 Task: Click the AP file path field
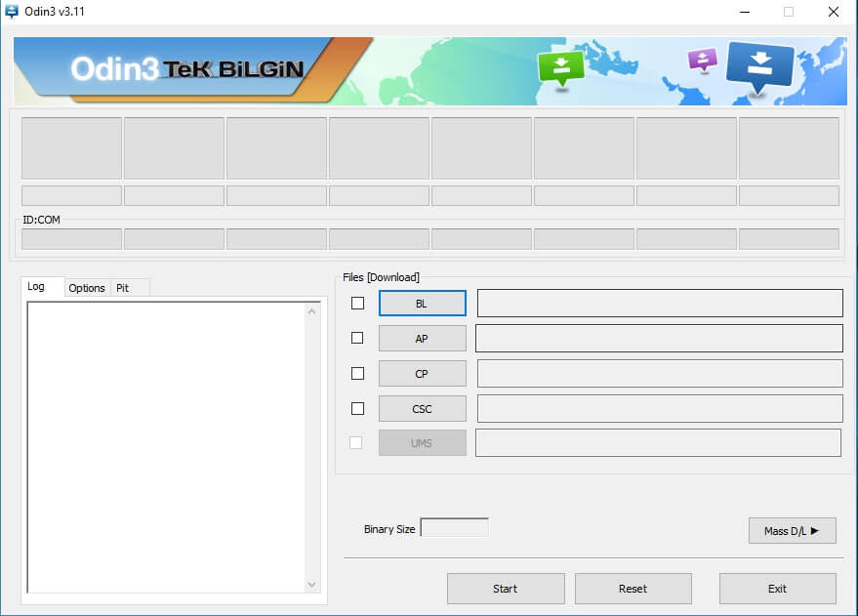point(659,338)
